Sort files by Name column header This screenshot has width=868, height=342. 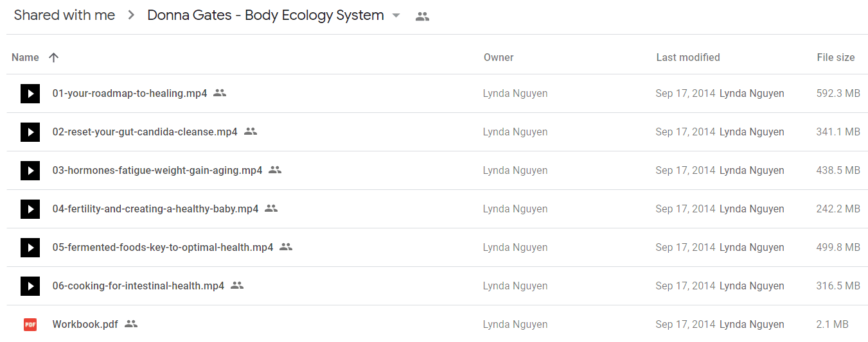(25, 57)
